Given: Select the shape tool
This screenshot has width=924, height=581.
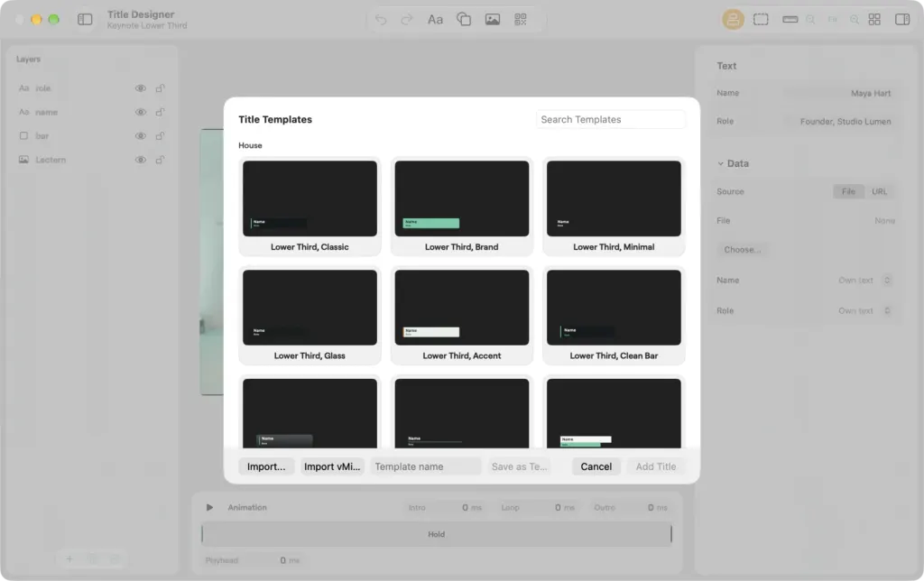Looking at the screenshot, I should coord(464,20).
